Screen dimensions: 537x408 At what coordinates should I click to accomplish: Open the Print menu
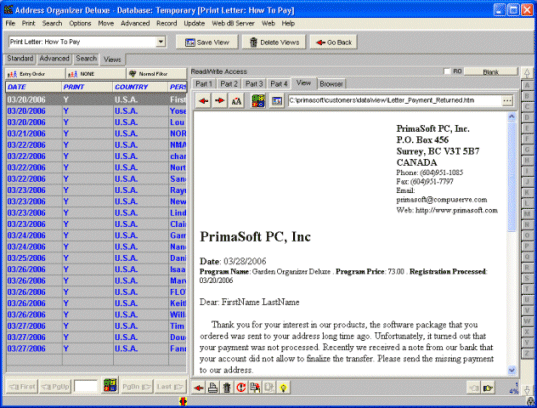click(x=28, y=23)
